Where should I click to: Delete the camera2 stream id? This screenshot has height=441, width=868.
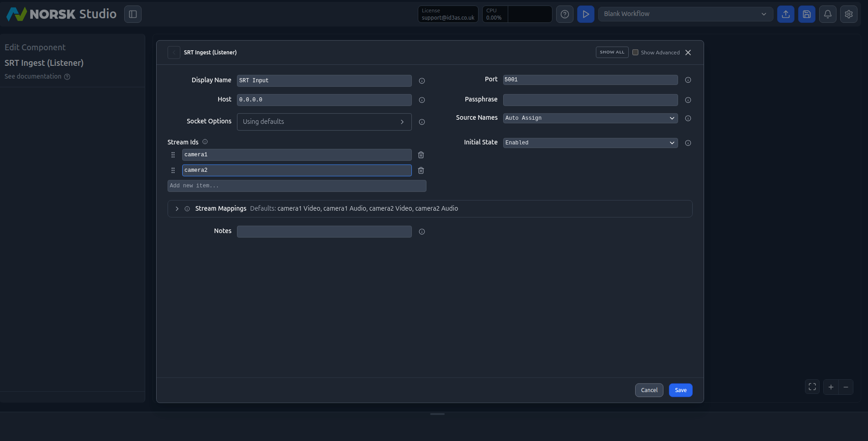pyautogui.click(x=421, y=170)
